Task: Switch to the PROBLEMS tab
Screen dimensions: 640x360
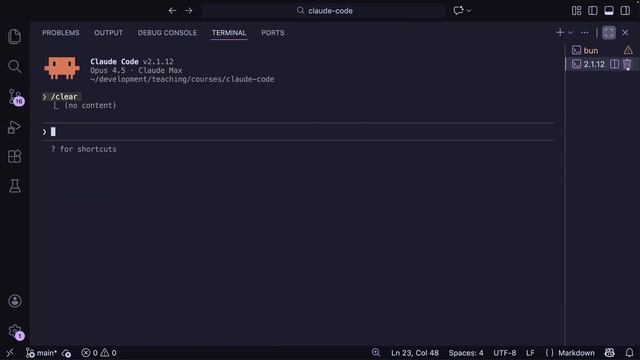Action: [60, 33]
